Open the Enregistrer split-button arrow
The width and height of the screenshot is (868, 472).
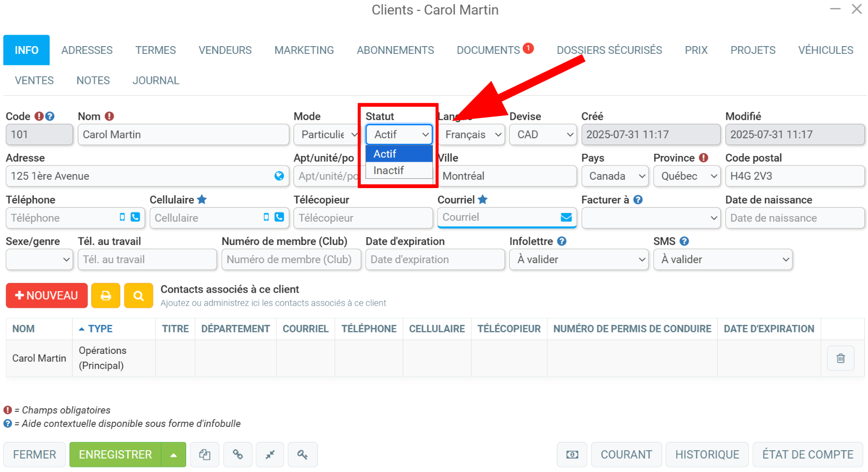(x=174, y=454)
